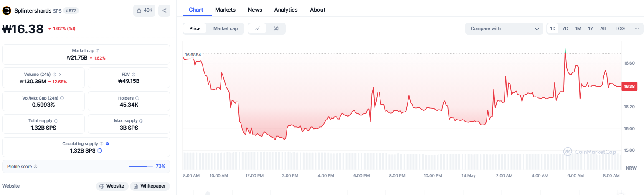Click the ₩130.39M volume value
Screen dimensions: 644x195
pyautogui.click(x=33, y=81)
